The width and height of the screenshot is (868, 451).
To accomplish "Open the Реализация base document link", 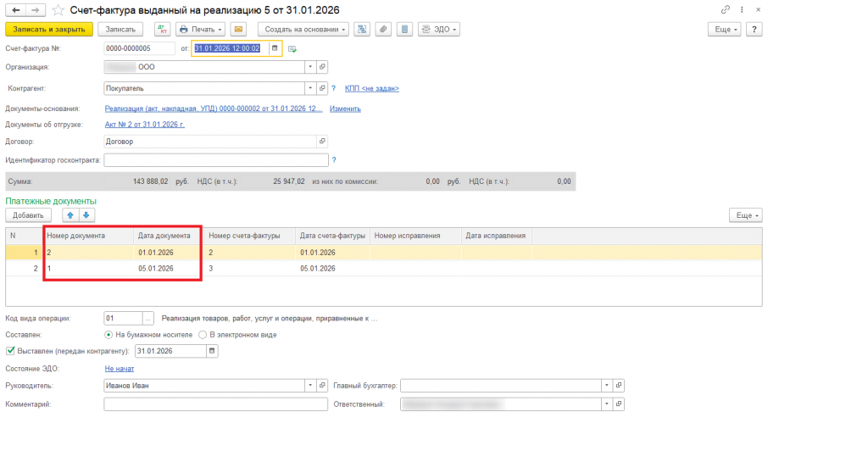I will click(214, 109).
